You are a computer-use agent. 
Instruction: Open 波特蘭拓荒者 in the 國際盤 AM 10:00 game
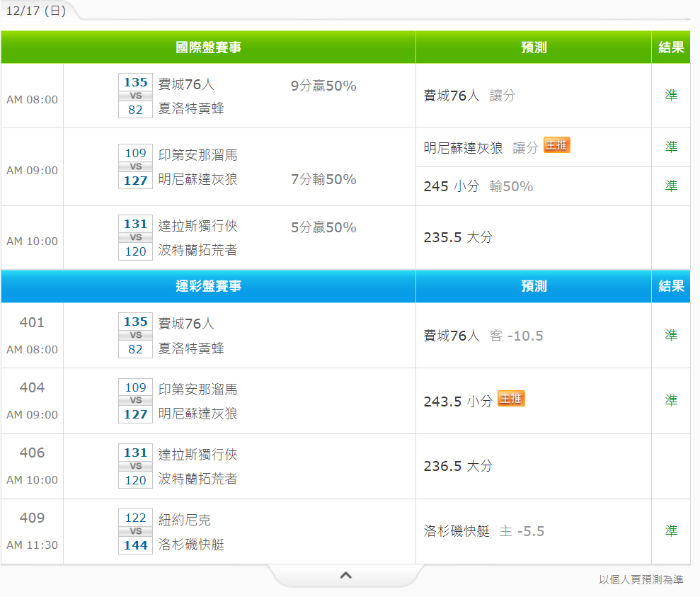pos(197,250)
